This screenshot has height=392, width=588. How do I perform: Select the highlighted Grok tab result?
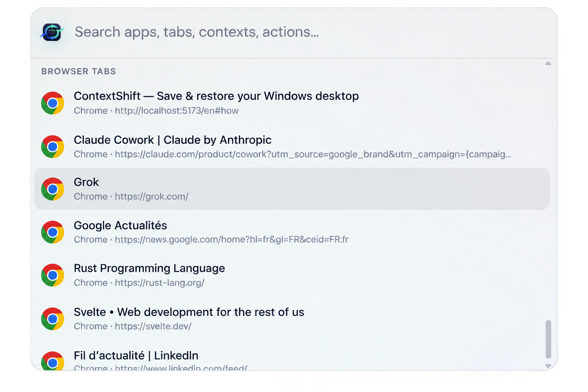point(292,189)
